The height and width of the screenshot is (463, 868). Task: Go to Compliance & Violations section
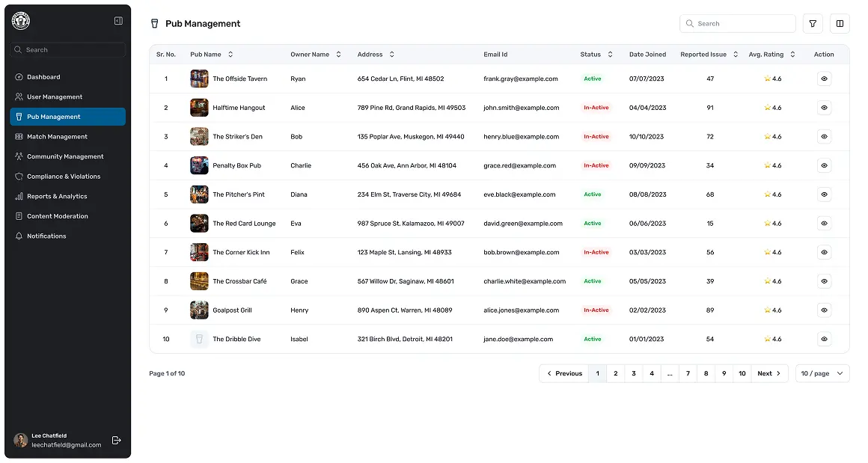(64, 177)
